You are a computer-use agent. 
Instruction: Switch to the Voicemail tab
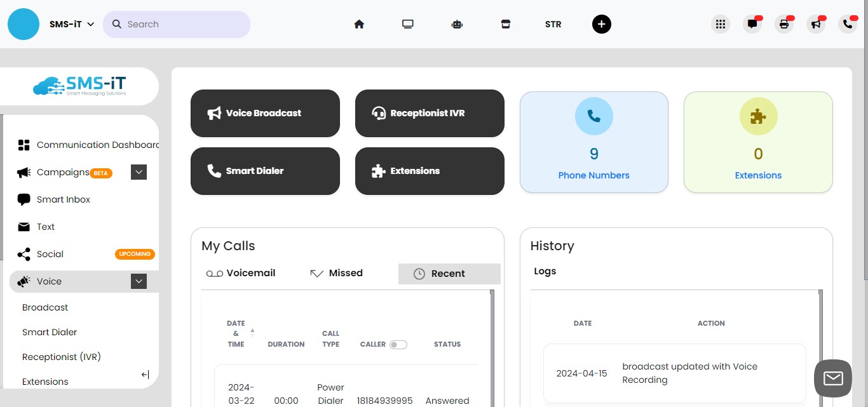(x=241, y=273)
